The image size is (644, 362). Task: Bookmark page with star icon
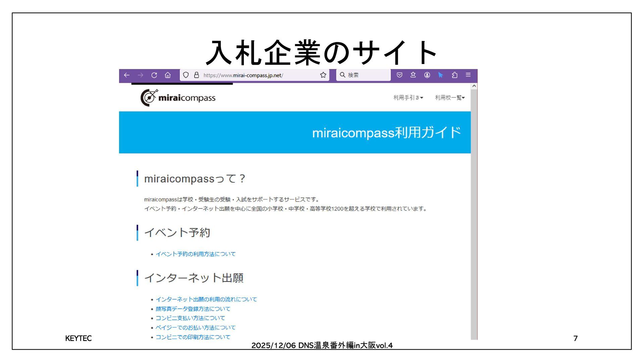pyautogui.click(x=323, y=75)
